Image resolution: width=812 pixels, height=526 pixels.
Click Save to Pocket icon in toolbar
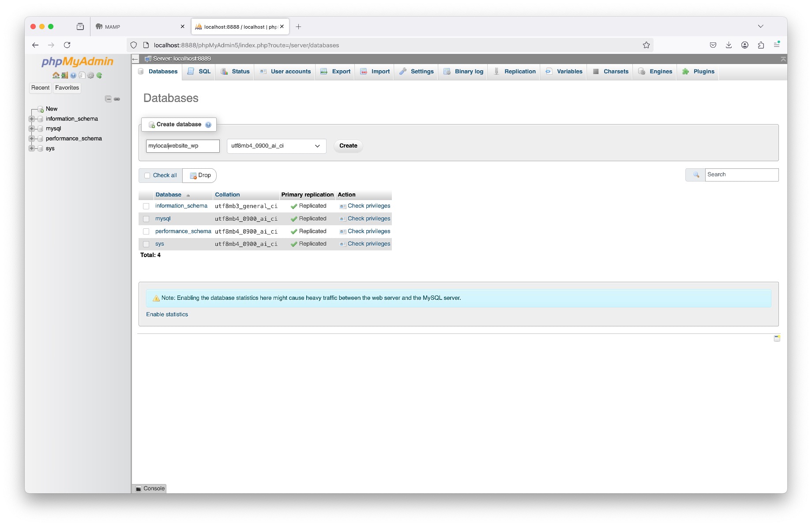coord(713,45)
